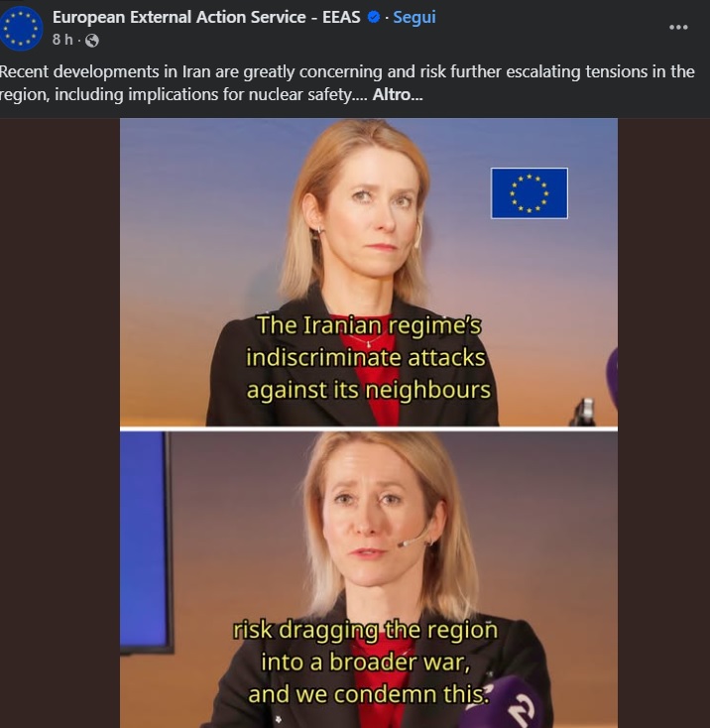The width and height of the screenshot is (710, 728).
Task: Open the bottom photo frame of post
Action: (x=369, y=579)
